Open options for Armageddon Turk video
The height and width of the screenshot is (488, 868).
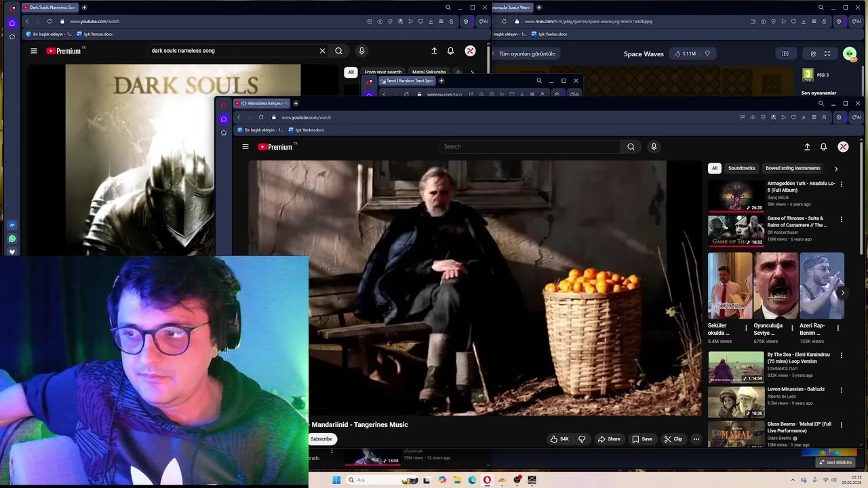842,184
